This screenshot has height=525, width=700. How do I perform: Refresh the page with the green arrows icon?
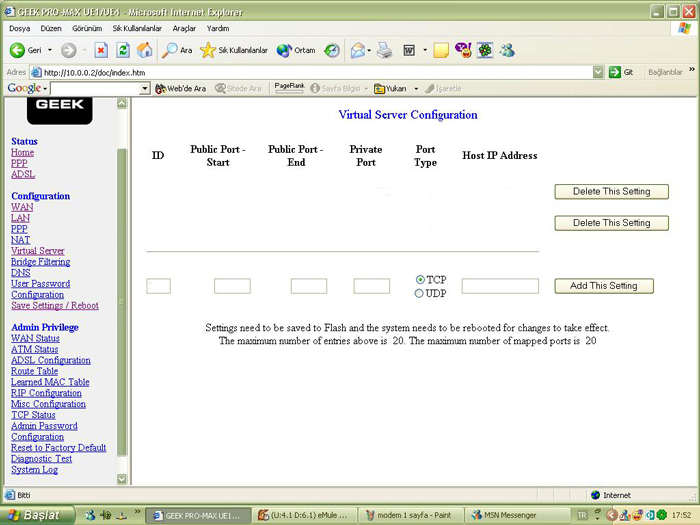coord(123,50)
